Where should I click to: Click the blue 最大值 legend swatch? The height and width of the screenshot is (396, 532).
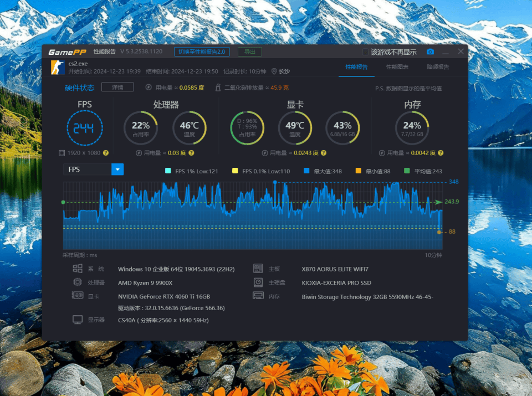coord(306,171)
